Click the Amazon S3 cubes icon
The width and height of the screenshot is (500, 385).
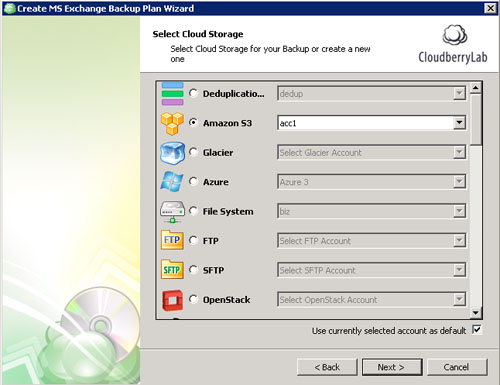click(x=172, y=123)
